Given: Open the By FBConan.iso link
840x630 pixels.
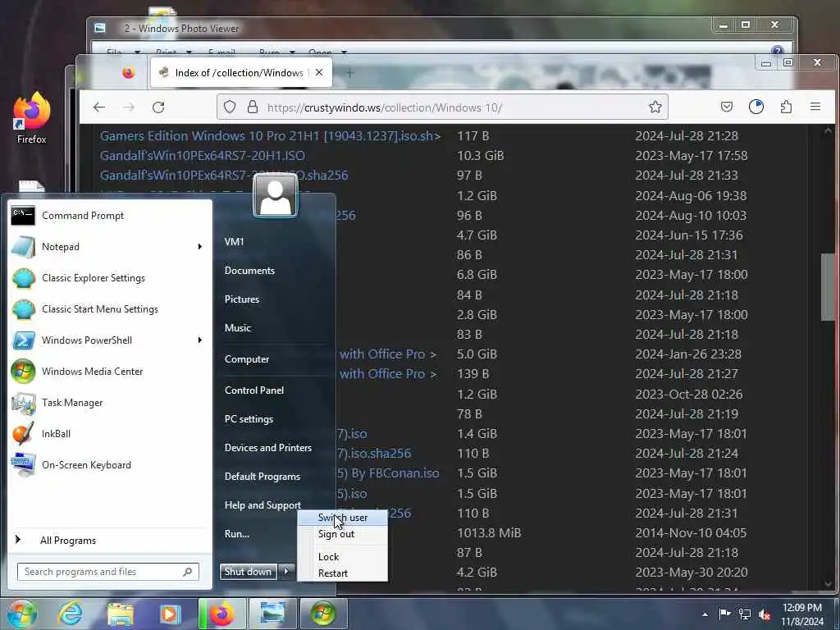Looking at the screenshot, I should 389,473.
